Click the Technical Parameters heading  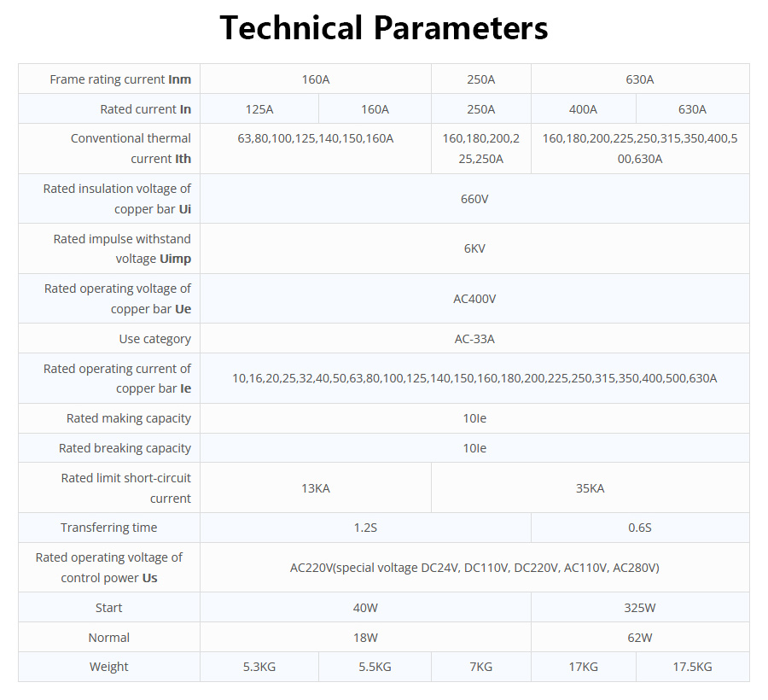coord(384,28)
